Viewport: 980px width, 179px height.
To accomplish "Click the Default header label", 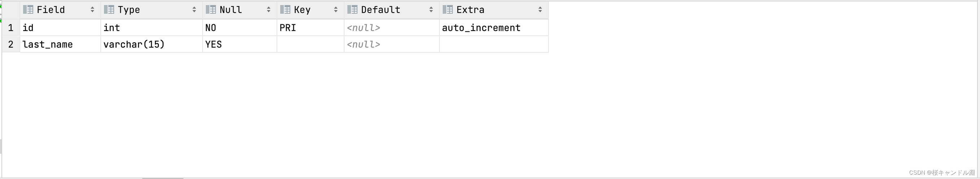I will click(381, 9).
